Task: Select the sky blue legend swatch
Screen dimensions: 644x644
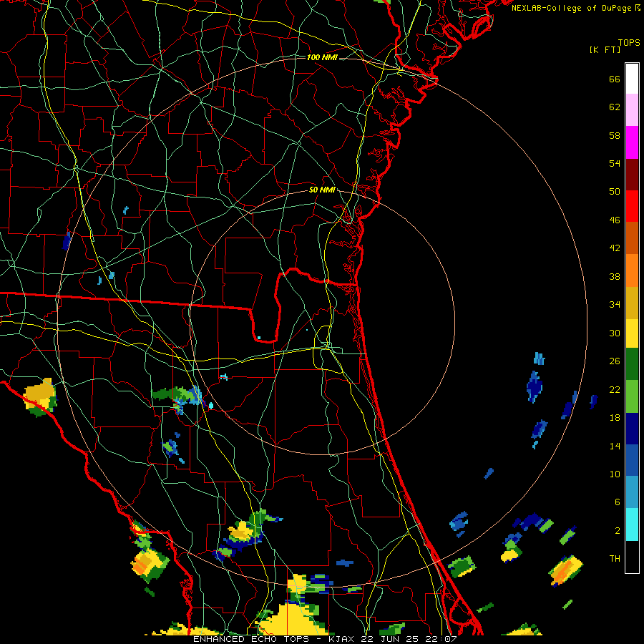Action: point(632,492)
